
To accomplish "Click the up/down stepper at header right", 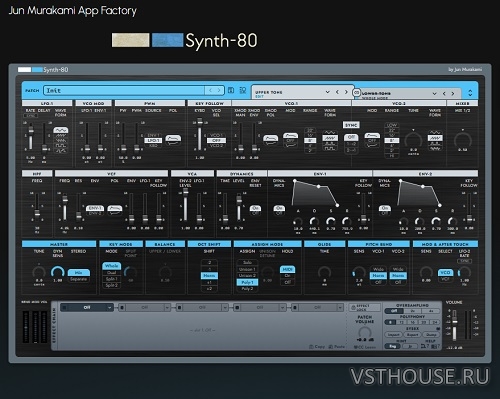I will [470, 93].
